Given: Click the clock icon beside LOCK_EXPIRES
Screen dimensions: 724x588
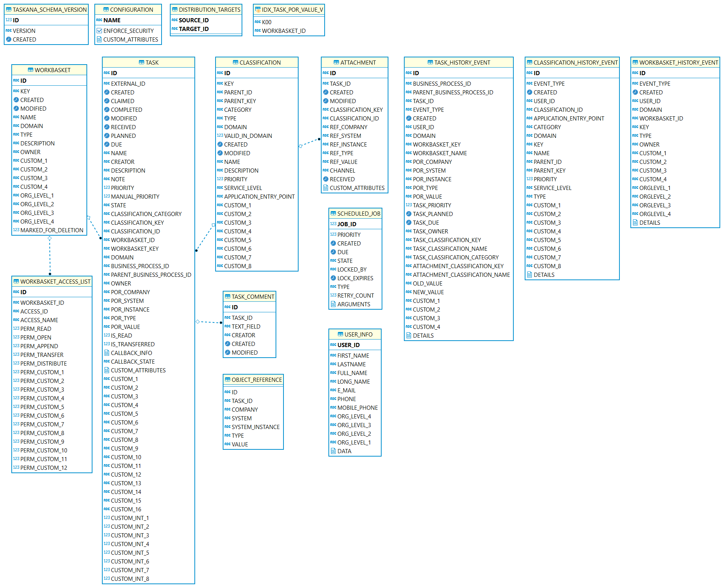Looking at the screenshot, I should click(333, 278).
